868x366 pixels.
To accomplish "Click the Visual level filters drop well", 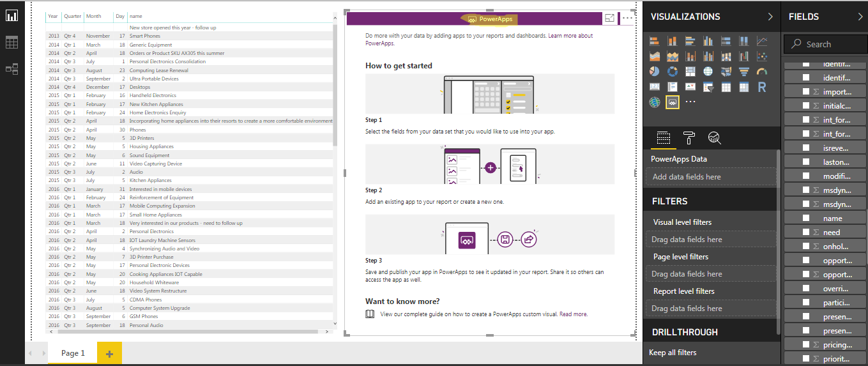I will point(712,240).
